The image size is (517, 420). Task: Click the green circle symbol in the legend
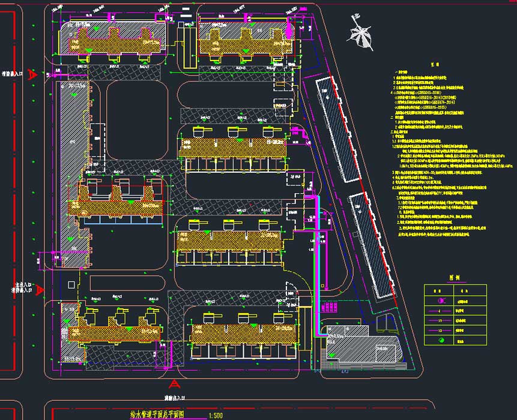pos(443,340)
